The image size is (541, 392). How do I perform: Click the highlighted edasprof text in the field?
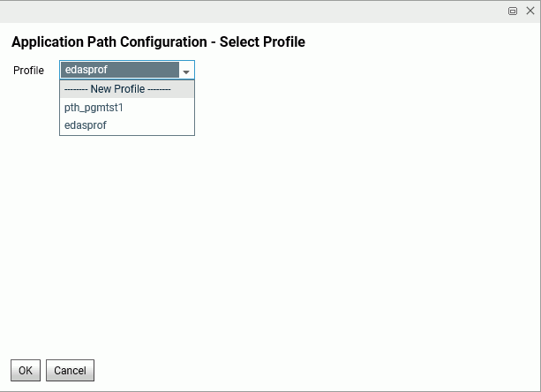[86, 71]
